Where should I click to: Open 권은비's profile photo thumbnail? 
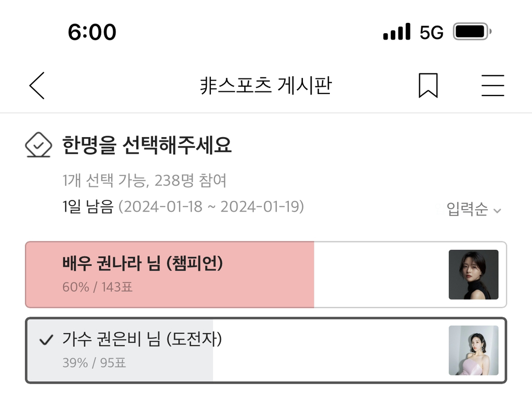point(473,350)
